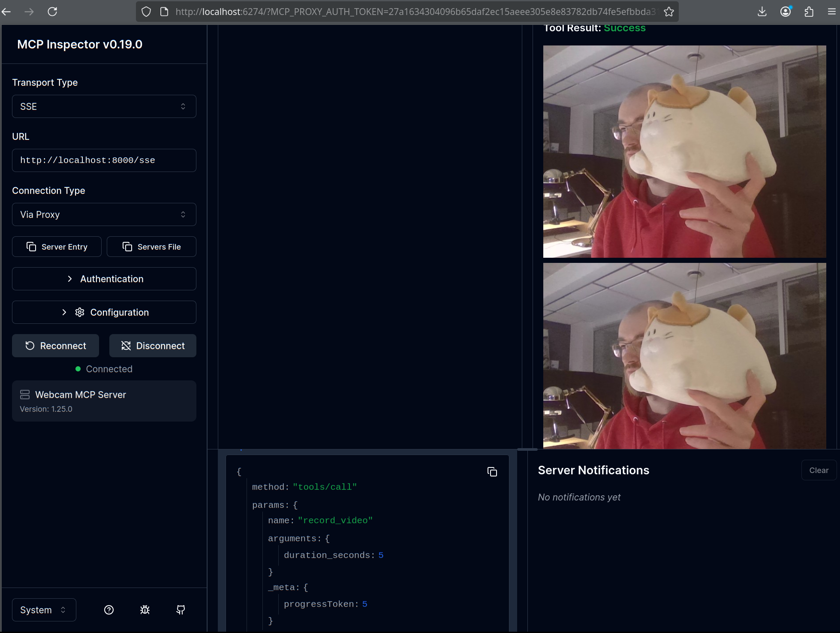Clear the Server Notifications list
This screenshot has width=840, height=633.
coord(818,470)
